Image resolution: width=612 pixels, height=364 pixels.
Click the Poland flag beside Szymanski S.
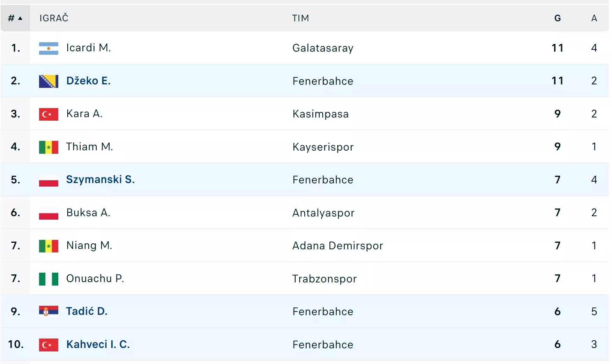click(48, 180)
